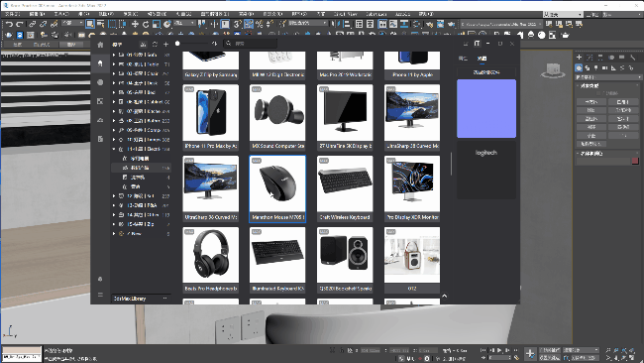The width and height of the screenshot is (644, 363).
Task: Click the models icon in library sidebar
Action: [100, 63]
